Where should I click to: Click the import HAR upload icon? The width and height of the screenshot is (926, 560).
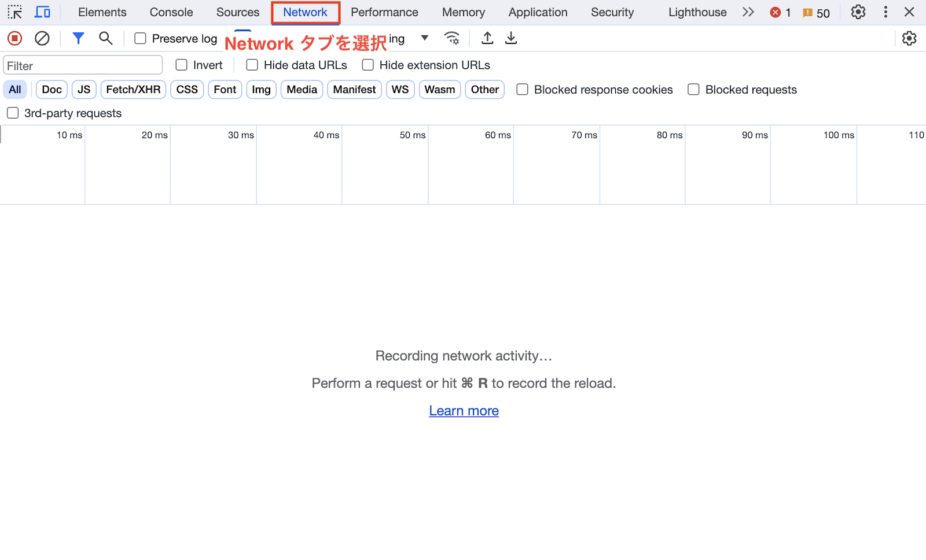point(487,38)
